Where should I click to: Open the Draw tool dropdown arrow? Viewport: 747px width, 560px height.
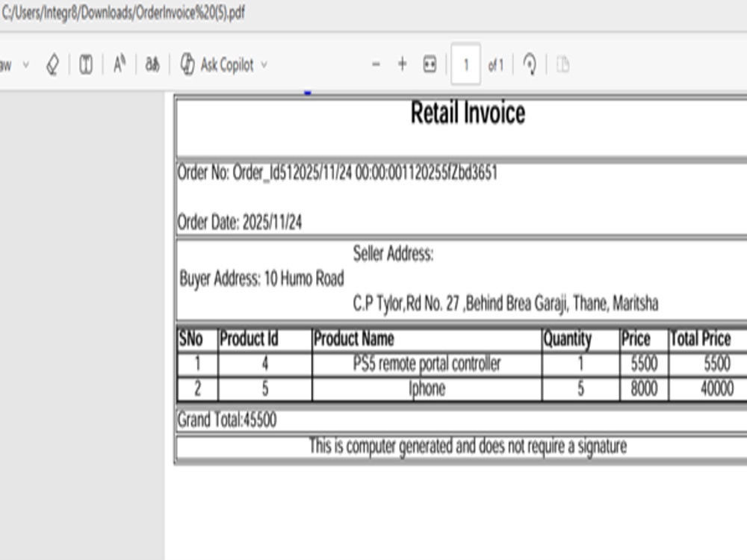pyautogui.click(x=25, y=64)
